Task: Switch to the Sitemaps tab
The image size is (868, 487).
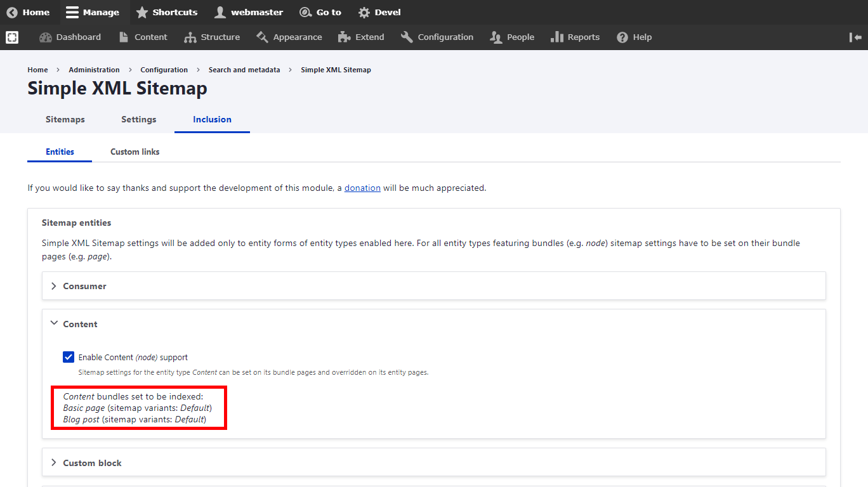Action: (65, 119)
